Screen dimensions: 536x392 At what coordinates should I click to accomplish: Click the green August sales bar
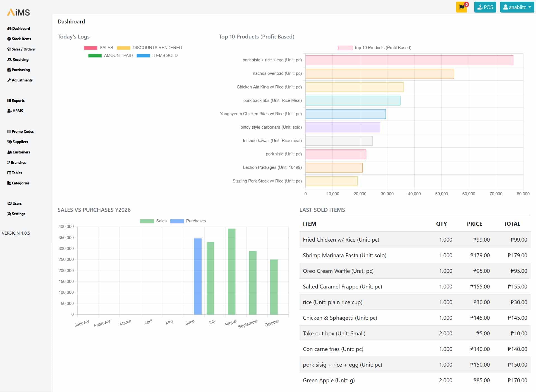point(231,271)
